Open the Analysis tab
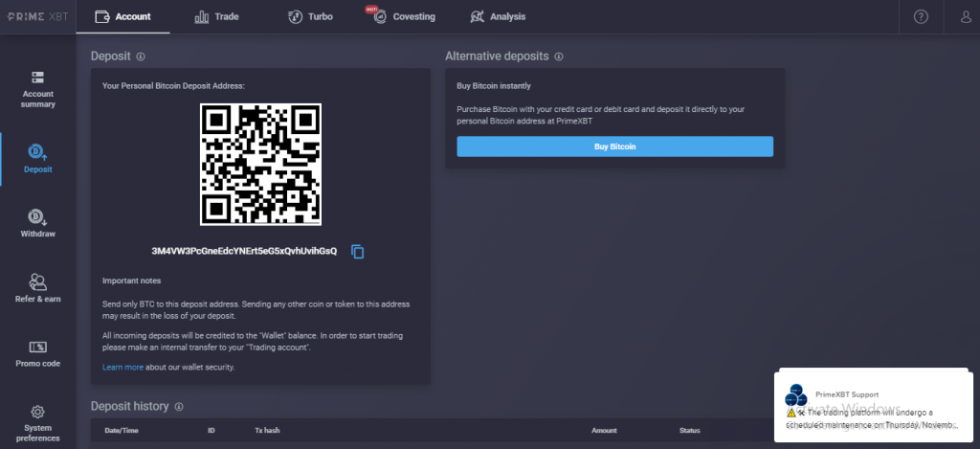Screen dimensions: 980x449 [498, 17]
